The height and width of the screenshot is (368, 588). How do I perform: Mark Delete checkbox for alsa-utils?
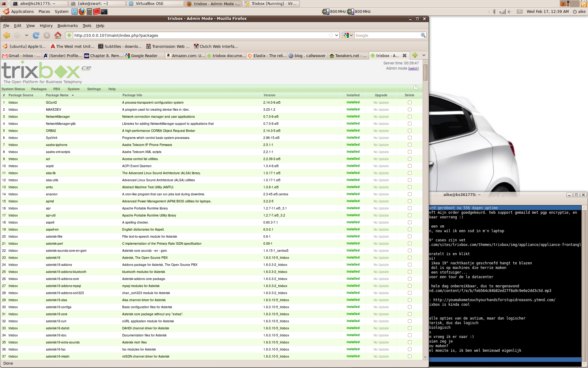point(409,180)
